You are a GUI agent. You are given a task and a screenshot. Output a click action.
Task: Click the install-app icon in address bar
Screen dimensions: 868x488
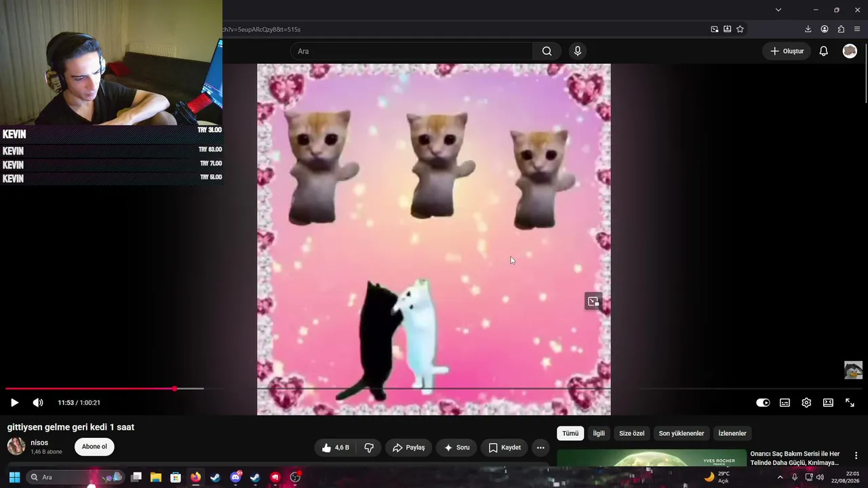pos(727,29)
